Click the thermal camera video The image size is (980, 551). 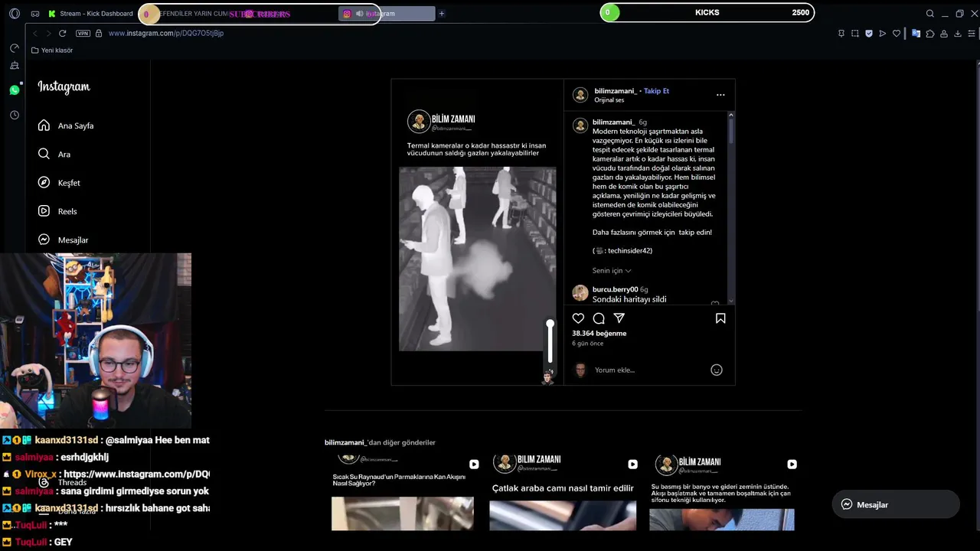click(x=477, y=259)
